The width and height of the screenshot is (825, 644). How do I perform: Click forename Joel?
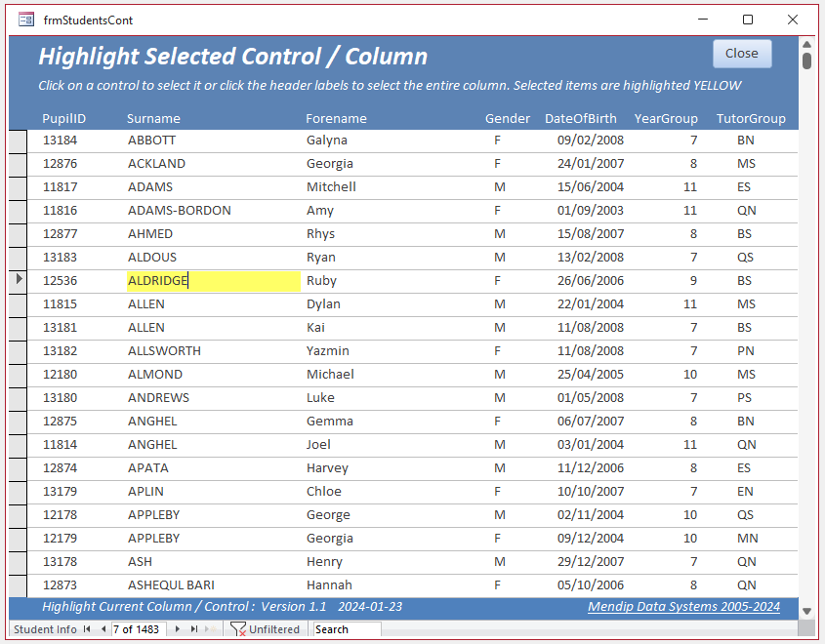pos(319,445)
